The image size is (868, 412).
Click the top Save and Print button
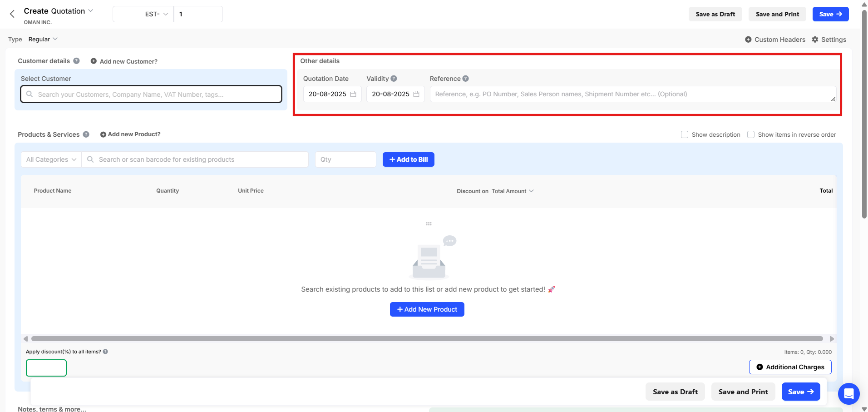coord(777,14)
